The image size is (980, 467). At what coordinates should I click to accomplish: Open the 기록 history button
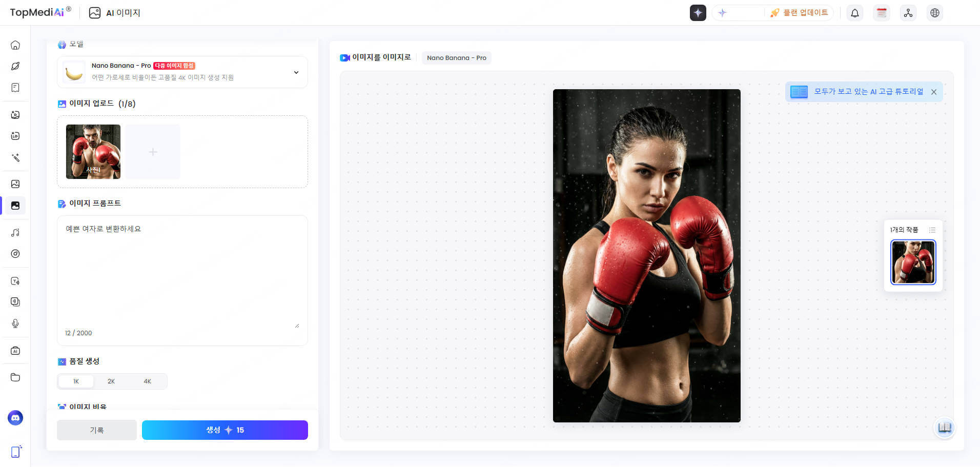[x=97, y=430]
